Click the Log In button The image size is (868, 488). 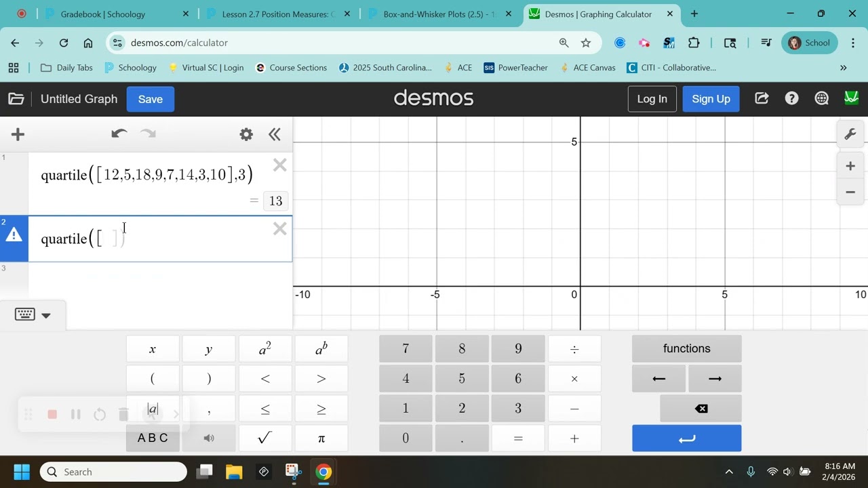pos(652,99)
